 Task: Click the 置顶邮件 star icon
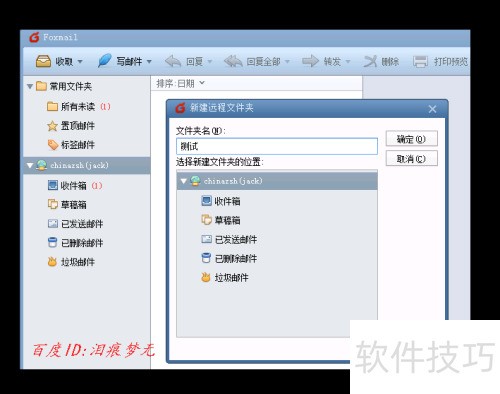coord(52,126)
